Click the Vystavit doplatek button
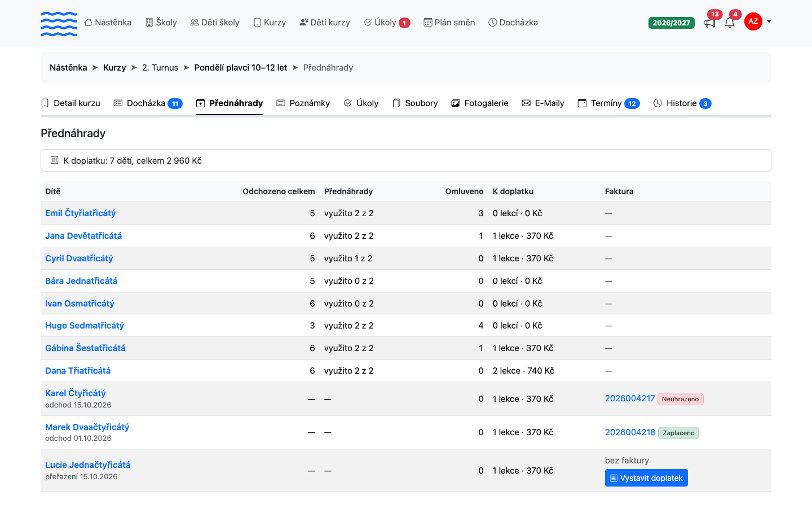This screenshot has height=508, width=812. 646,478
